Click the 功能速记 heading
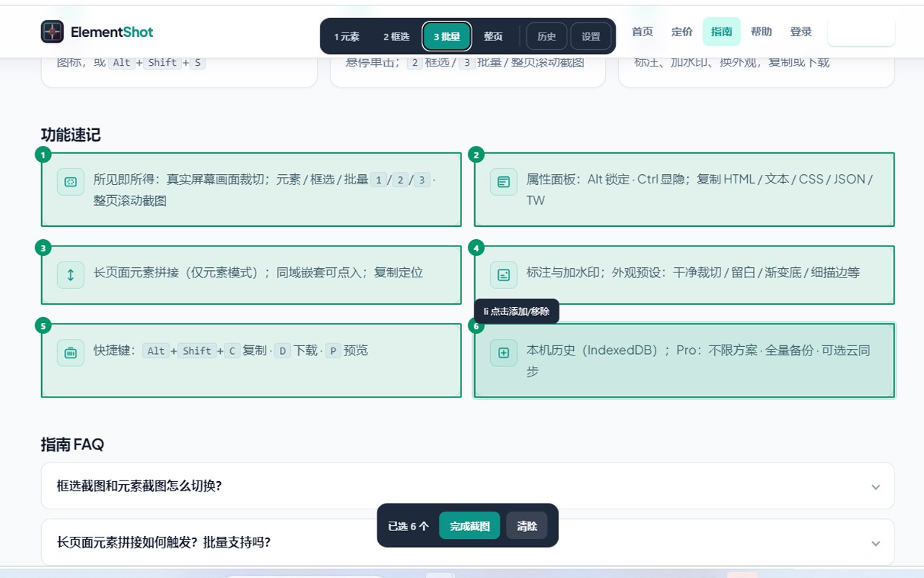This screenshot has width=924, height=578. pyautogui.click(x=71, y=135)
